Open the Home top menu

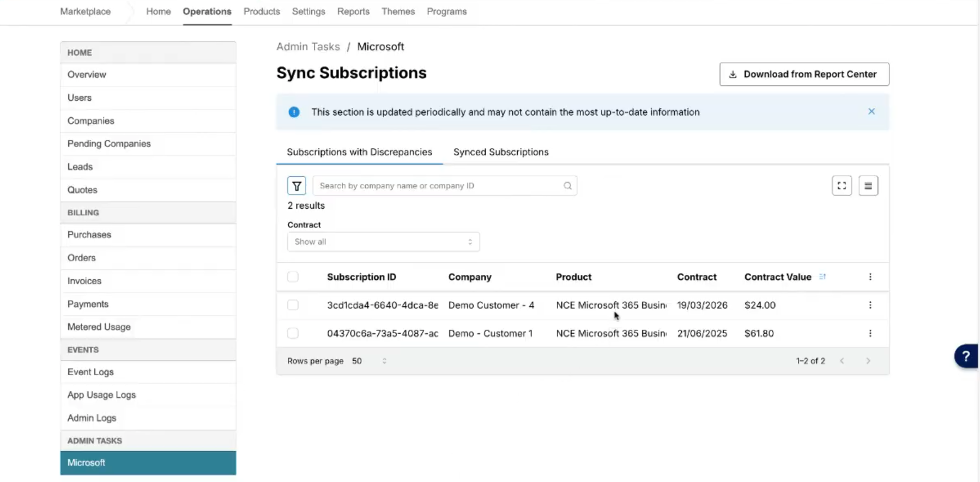pyautogui.click(x=158, y=11)
